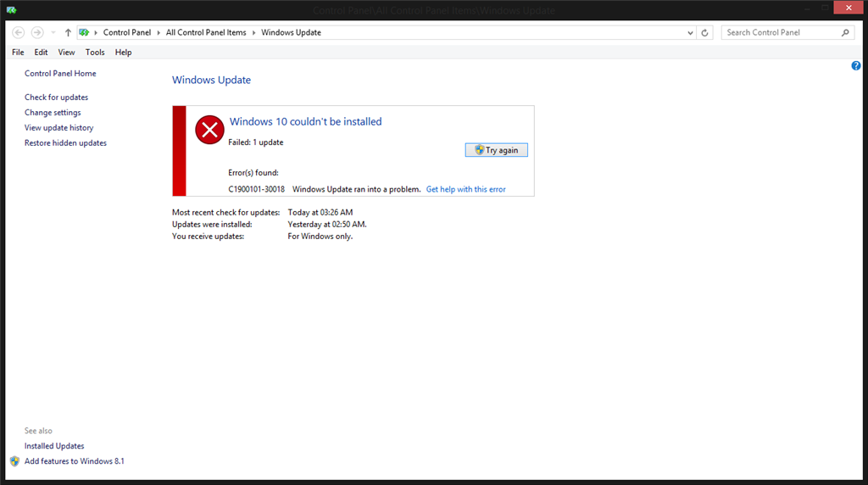Image resolution: width=868 pixels, height=485 pixels.
Task: Expand chevron after All Control Panel Items
Action: click(254, 33)
